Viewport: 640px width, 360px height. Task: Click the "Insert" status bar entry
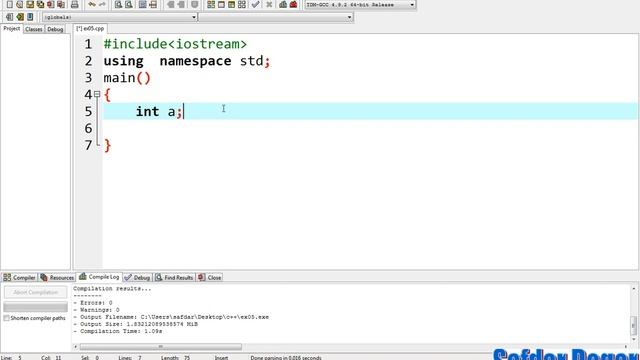pos(222,358)
